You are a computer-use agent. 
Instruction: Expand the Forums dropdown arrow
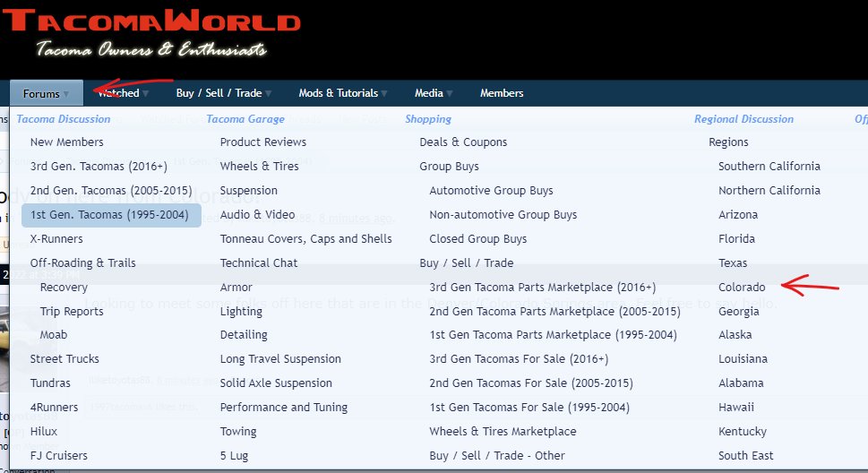(66, 94)
